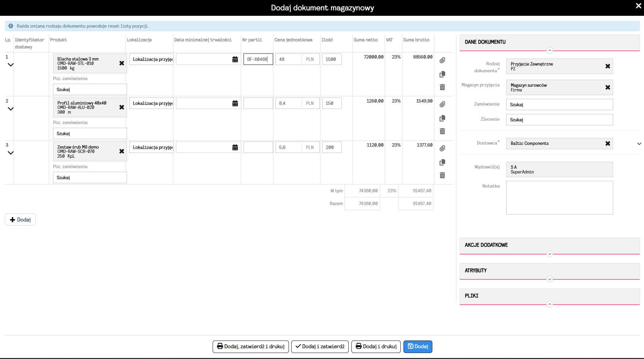Edit unit price field showing 8,4

point(288,103)
